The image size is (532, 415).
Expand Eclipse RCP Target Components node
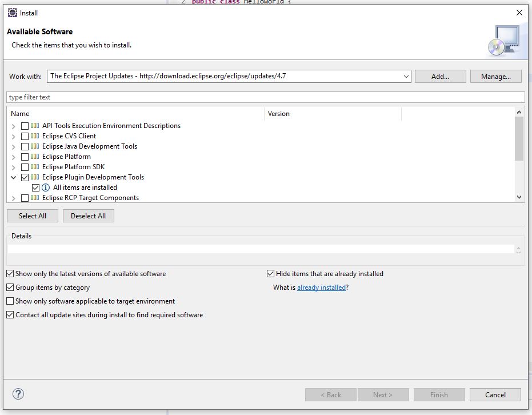14,198
